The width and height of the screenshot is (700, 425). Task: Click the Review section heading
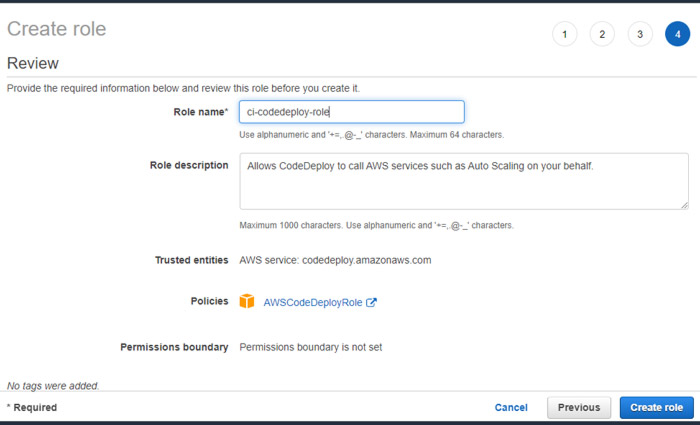[33, 63]
